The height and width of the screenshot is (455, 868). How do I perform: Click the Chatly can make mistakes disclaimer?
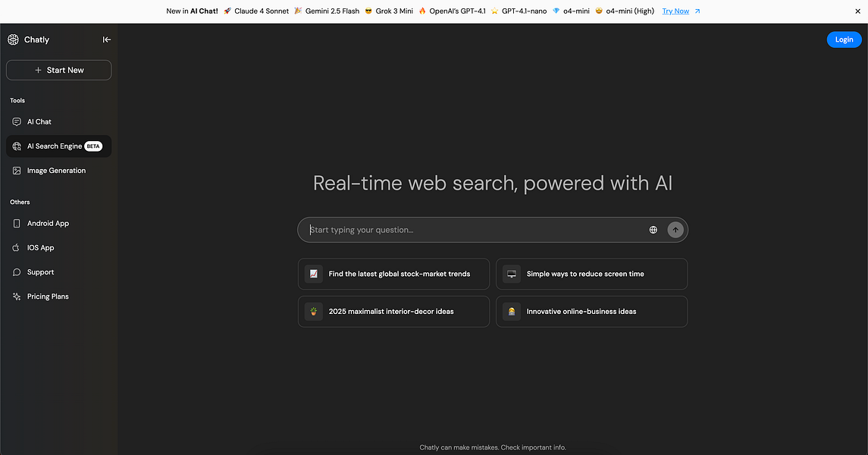pos(493,447)
